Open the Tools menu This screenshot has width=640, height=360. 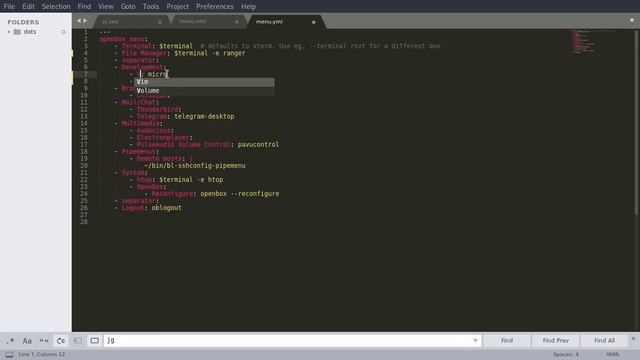[x=151, y=7]
